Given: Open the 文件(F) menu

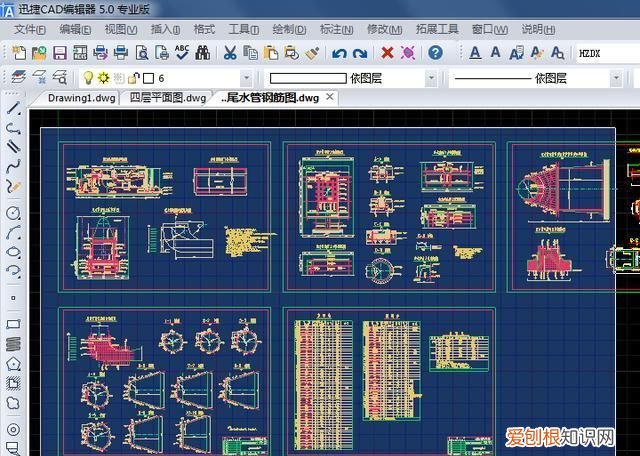Looking at the screenshot, I should pos(30,29).
